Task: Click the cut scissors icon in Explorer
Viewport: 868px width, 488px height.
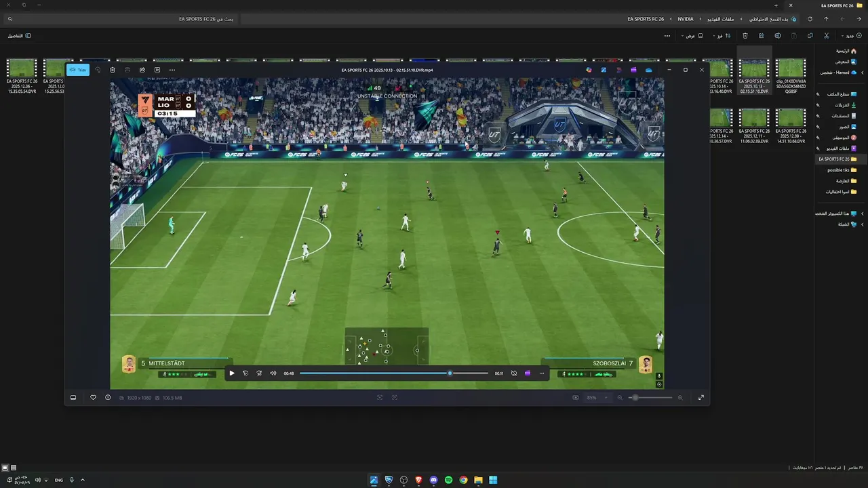Action: coord(827,36)
